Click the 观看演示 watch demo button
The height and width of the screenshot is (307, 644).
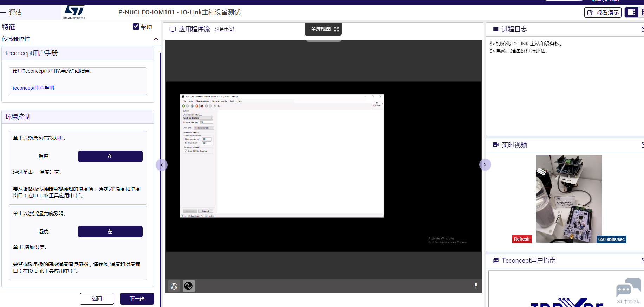pos(603,13)
